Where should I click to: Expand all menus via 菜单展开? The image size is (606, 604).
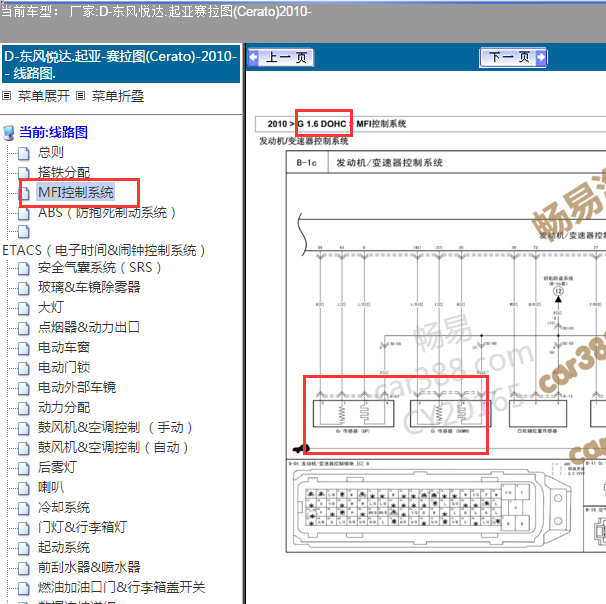pyautogui.click(x=44, y=96)
